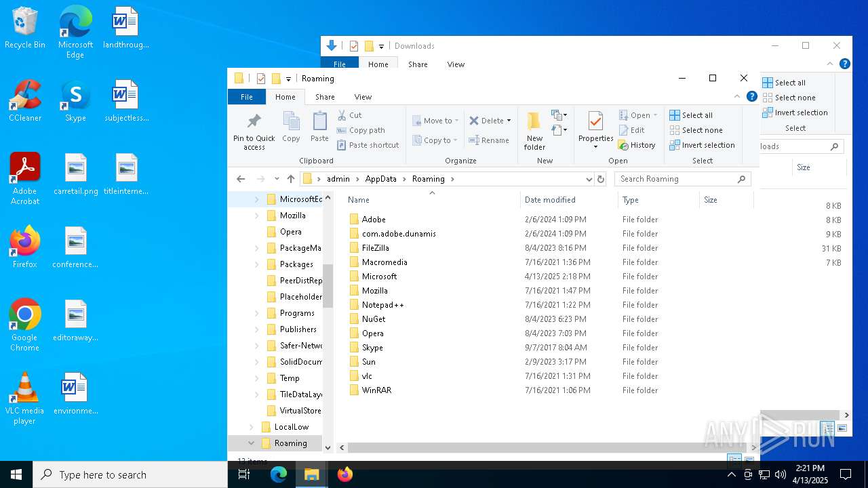Open Share tab in Downloads window

[x=418, y=64]
